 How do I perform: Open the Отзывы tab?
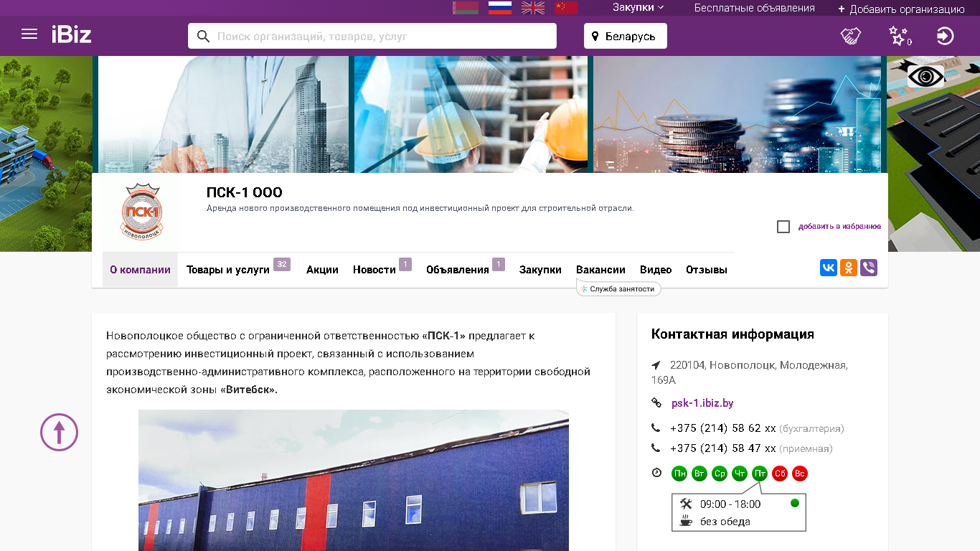tap(707, 270)
